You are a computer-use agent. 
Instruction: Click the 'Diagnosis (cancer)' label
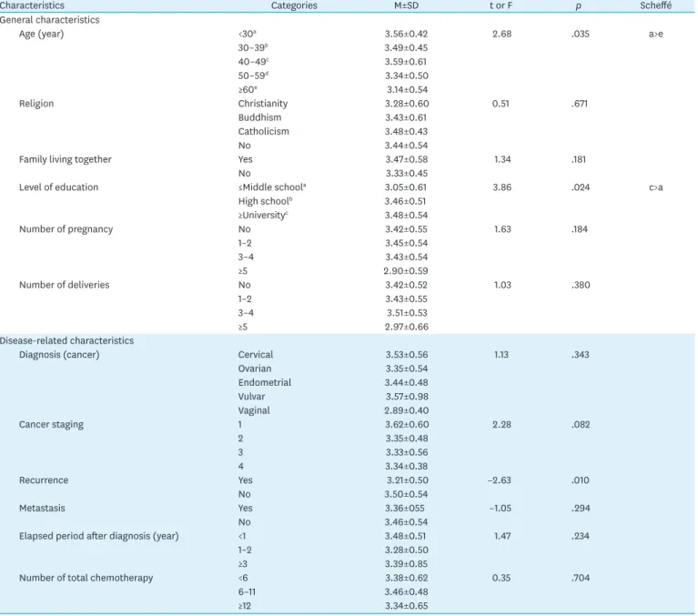coord(59,355)
